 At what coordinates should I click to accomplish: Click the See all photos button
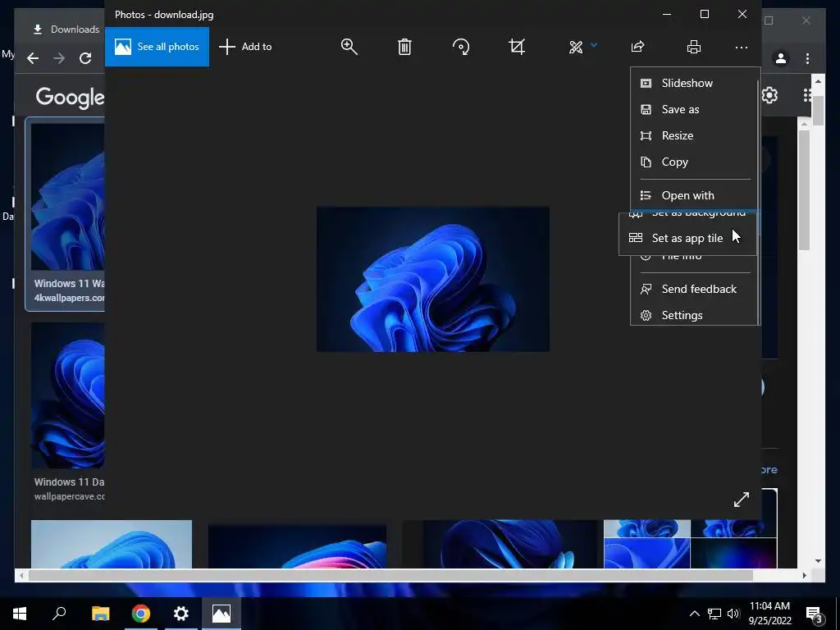coord(157,47)
